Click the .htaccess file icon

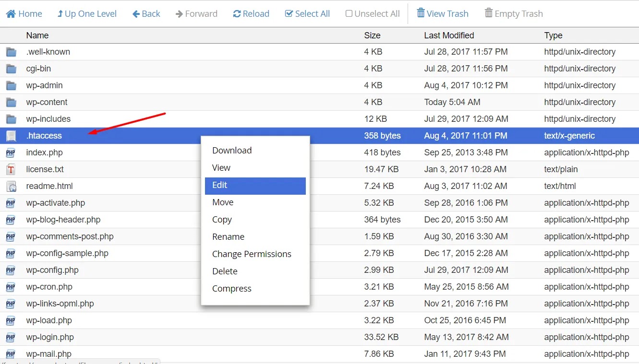[11, 136]
